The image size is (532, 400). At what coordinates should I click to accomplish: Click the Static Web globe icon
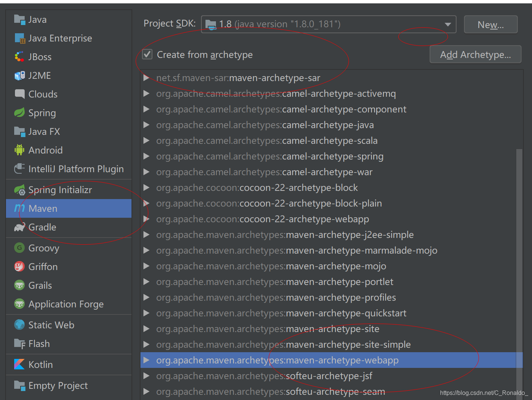coord(19,325)
